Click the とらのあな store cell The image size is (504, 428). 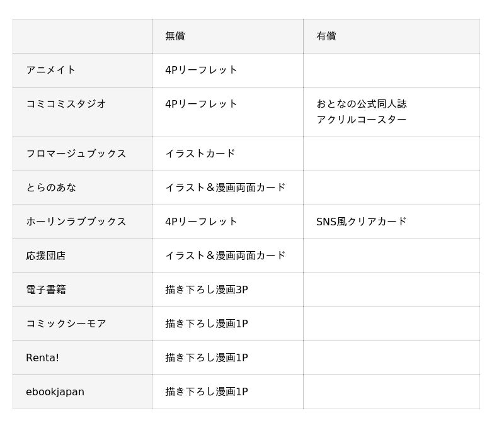[x=51, y=188]
